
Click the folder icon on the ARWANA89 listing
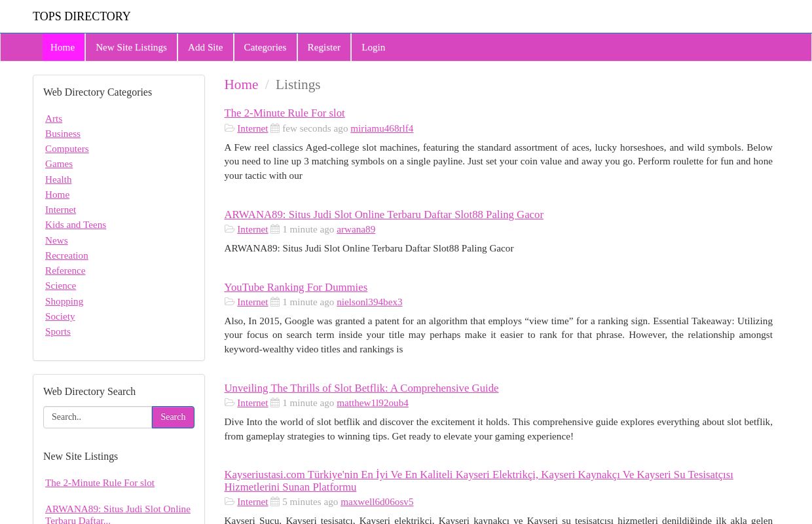coord(230,229)
